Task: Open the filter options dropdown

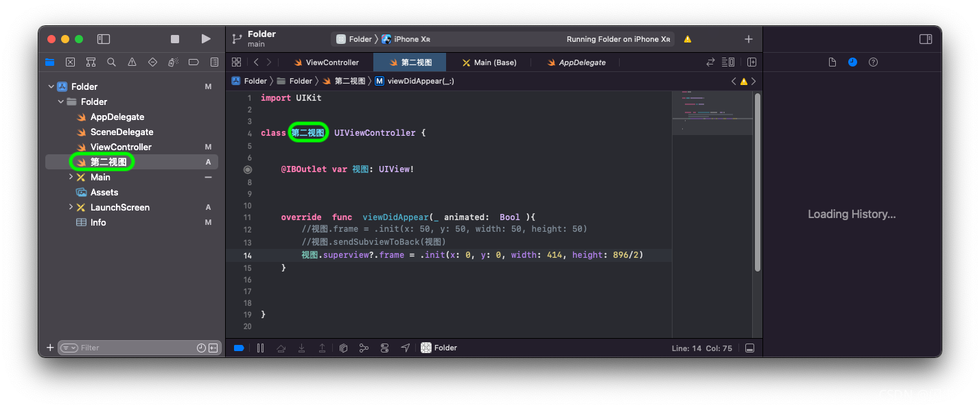Action: [x=69, y=348]
